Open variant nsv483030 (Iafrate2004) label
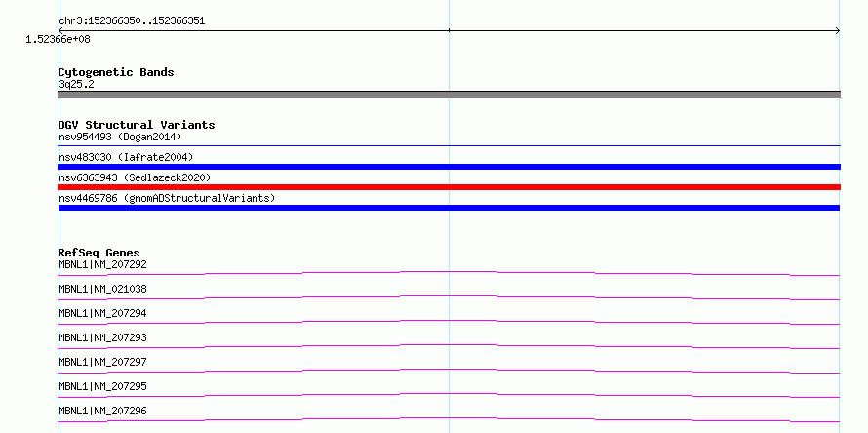Screen dimensions: 868x433 (x=126, y=157)
